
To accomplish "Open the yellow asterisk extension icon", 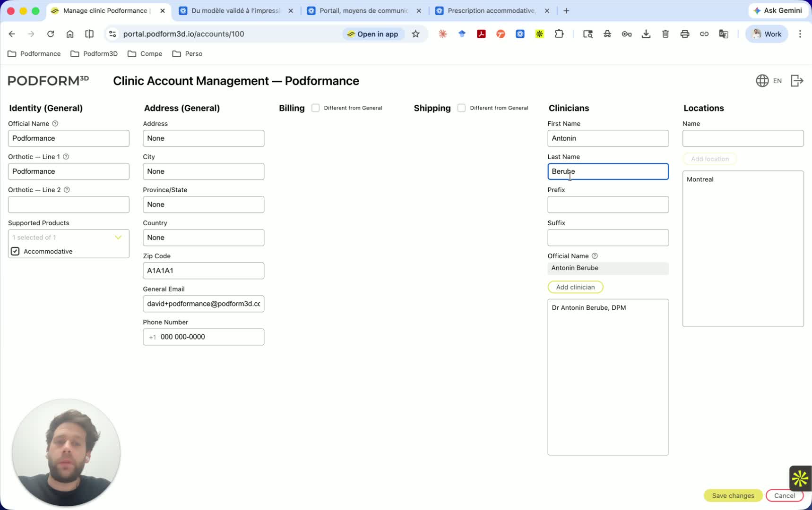I will tap(540, 34).
